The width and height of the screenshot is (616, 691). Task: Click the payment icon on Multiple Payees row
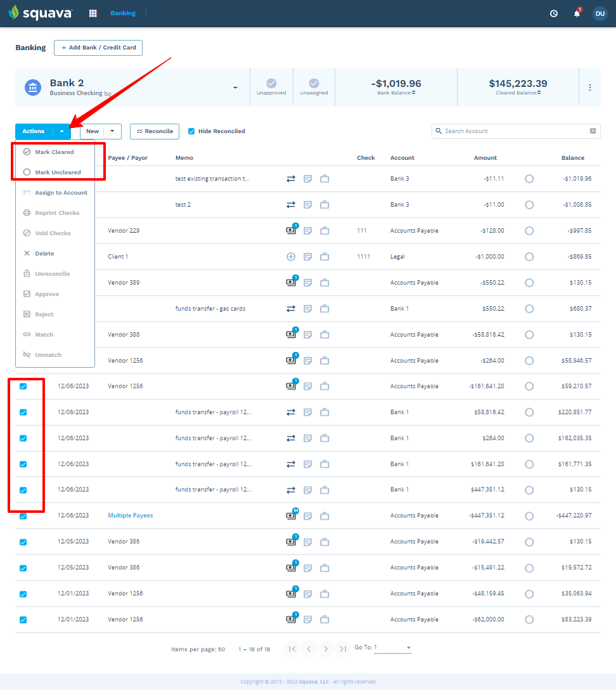pyautogui.click(x=292, y=515)
